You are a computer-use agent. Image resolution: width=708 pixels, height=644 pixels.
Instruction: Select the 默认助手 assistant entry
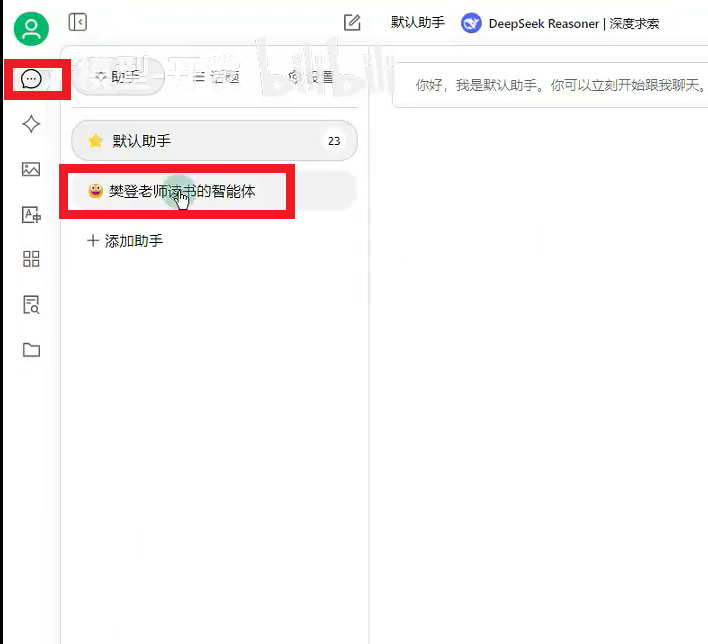214,140
